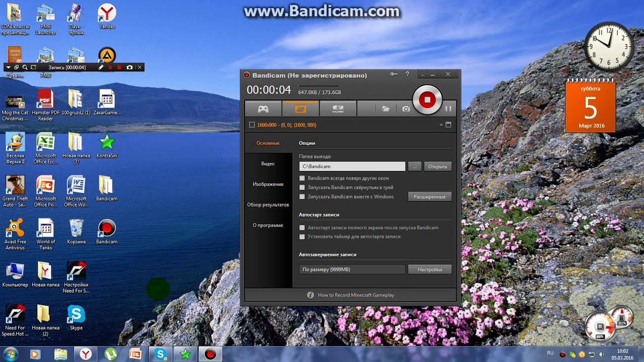Click the output folder path field C:\Bandicam
Screen dimensions: 644x362
pos(352,166)
